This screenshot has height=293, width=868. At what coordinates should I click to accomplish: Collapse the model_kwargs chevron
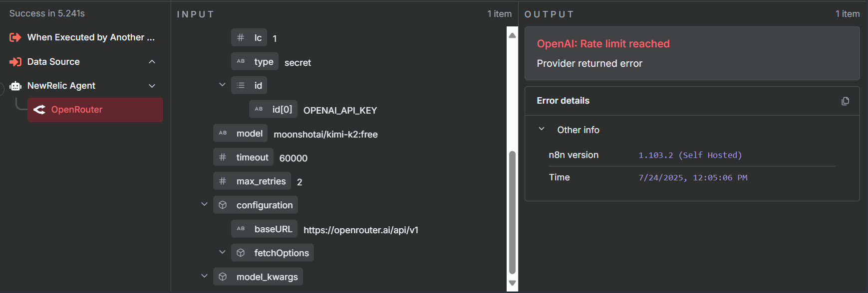[x=204, y=276]
